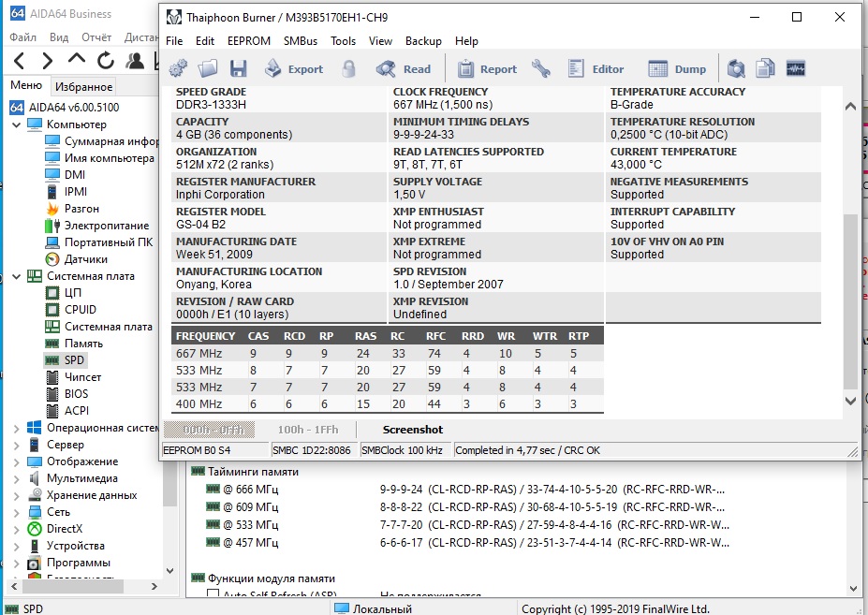Open Edit menu in Thaiphoon Burner
The height and width of the screenshot is (615, 868).
tap(204, 41)
